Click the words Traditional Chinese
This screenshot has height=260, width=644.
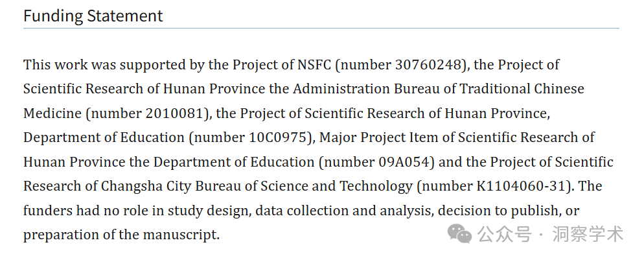coord(522,89)
